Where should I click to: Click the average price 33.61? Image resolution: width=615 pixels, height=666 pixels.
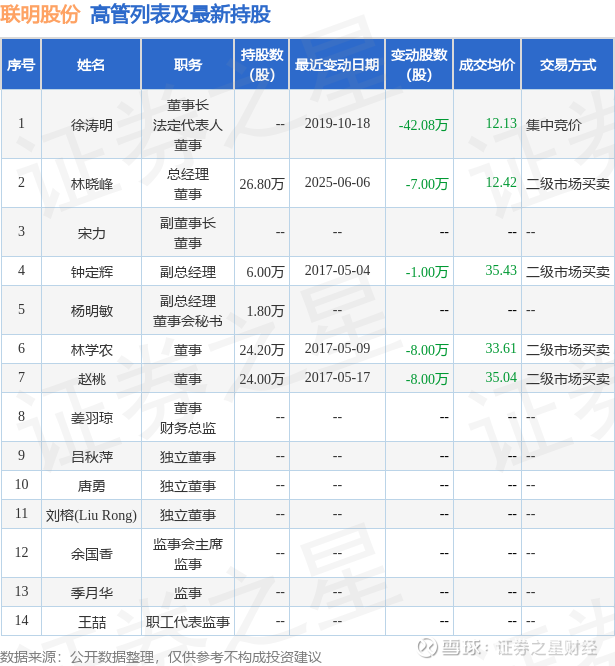coord(501,348)
